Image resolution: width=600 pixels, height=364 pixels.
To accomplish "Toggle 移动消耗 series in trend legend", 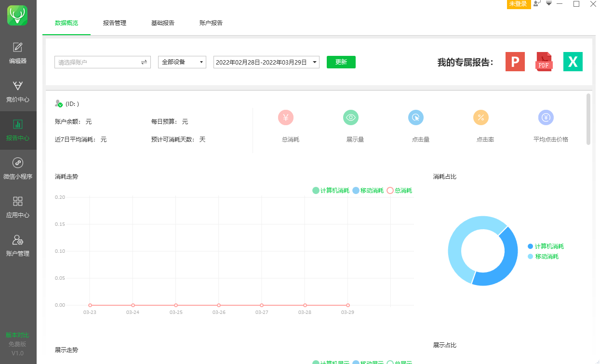I will pyautogui.click(x=368, y=191).
